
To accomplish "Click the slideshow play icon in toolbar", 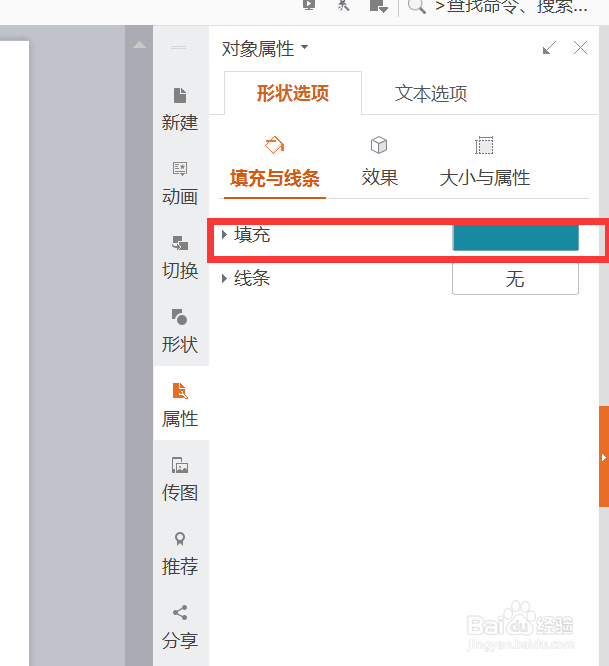I will coord(309,5).
